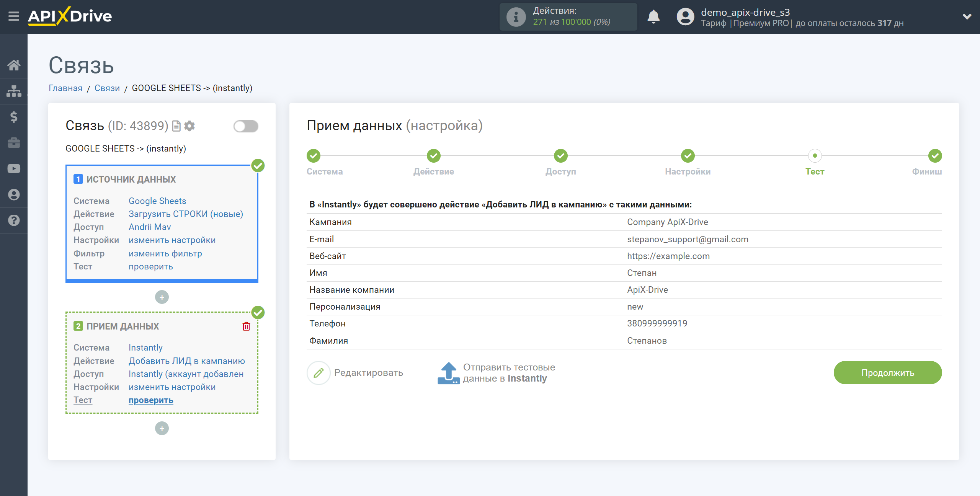Screen dimensions: 980x496
Task: Go to Финиш step
Action: point(935,156)
